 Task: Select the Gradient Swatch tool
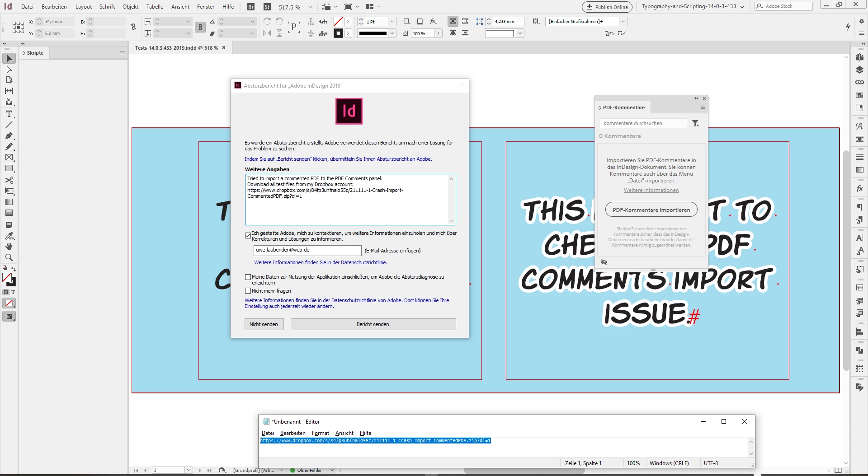click(9, 202)
